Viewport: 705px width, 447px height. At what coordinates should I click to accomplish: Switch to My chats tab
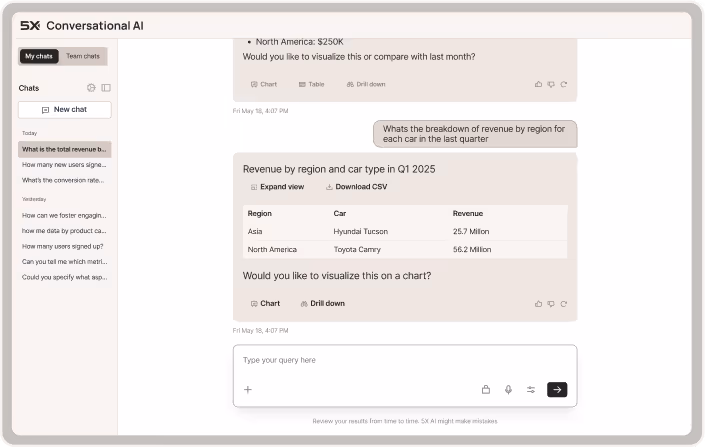tap(39, 56)
